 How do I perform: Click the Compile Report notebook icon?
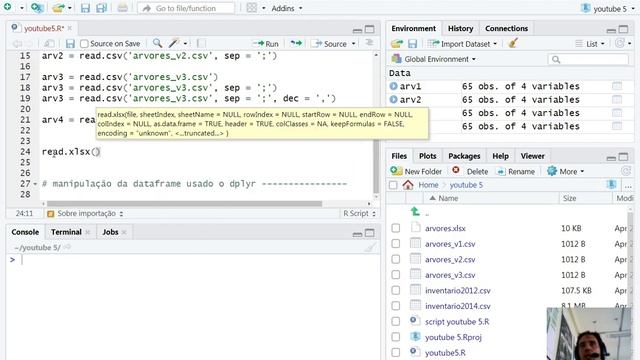pos(201,43)
